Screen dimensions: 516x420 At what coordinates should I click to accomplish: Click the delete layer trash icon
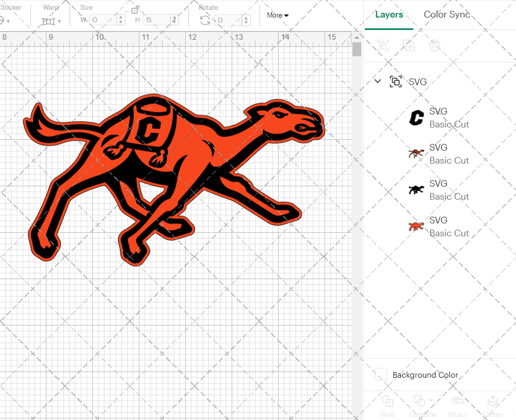tap(435, 45)
